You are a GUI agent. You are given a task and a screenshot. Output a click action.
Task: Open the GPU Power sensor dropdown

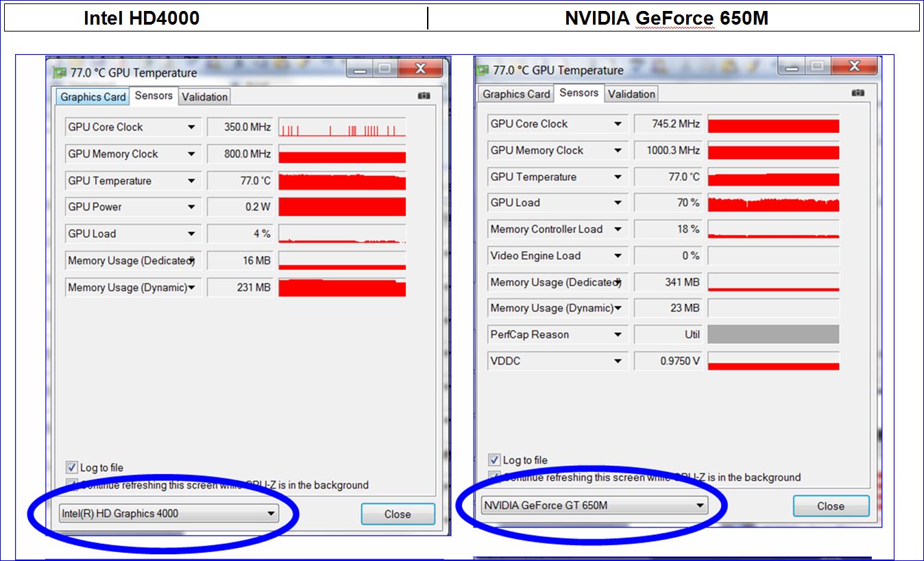pyautogui.click(x=191, y=207)
